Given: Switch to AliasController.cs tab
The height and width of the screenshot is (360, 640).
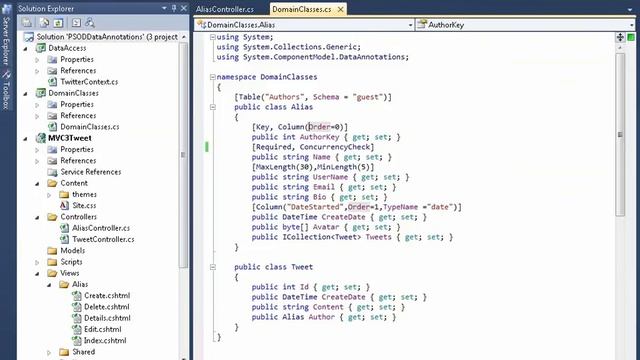Looking at the screenshot, I should click(224, 9).
